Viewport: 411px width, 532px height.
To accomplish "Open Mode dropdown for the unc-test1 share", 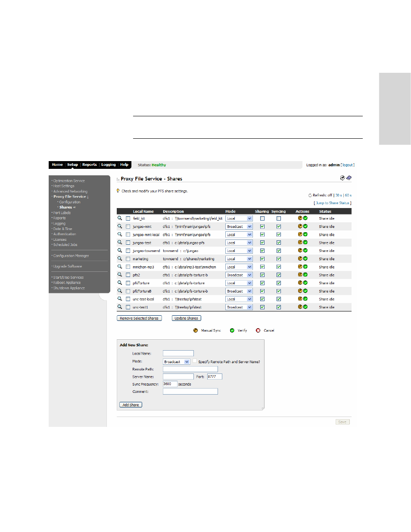I will [x=239, y=307].
